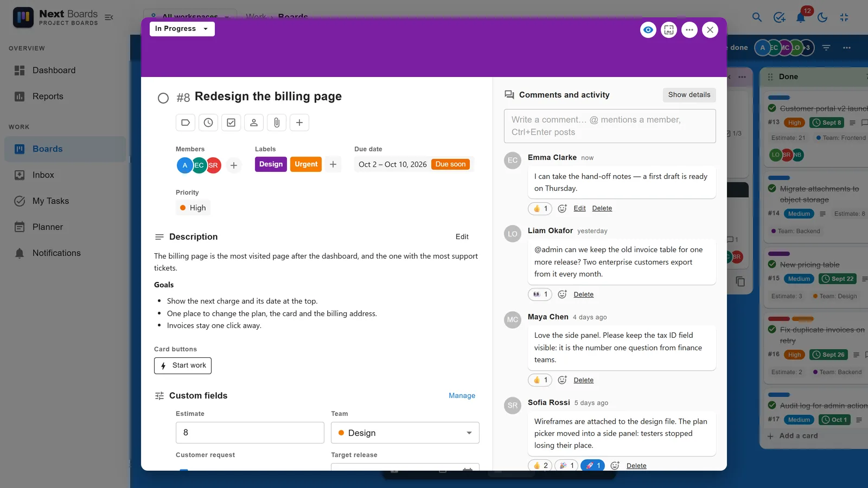This screenshot has height=488, width=868.
Task: Click the orange Urgent label
Action: click(x=306, y=164)
